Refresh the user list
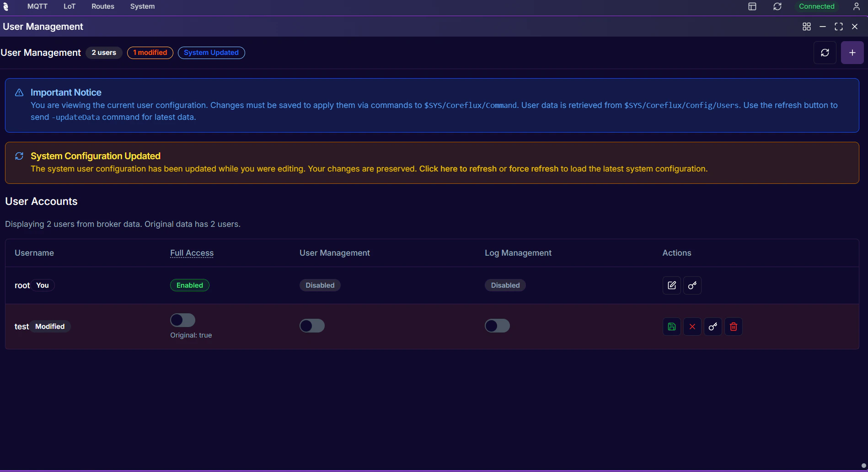 tap(825, 53)
